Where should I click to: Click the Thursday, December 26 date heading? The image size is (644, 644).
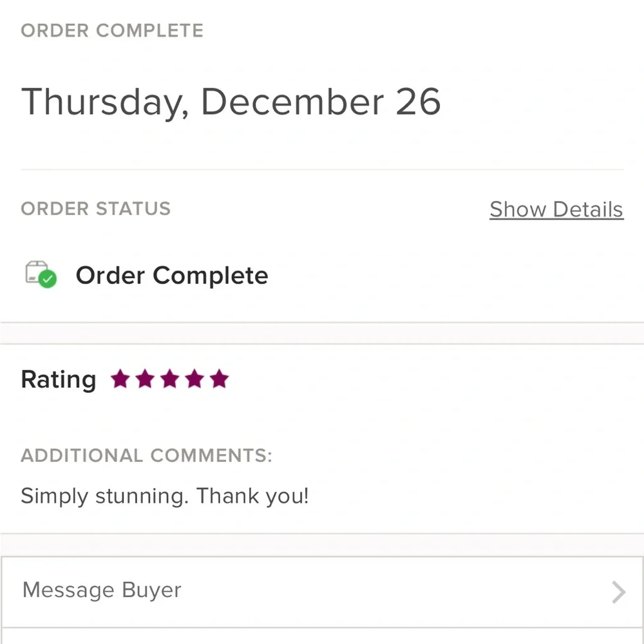coord(231,102)
